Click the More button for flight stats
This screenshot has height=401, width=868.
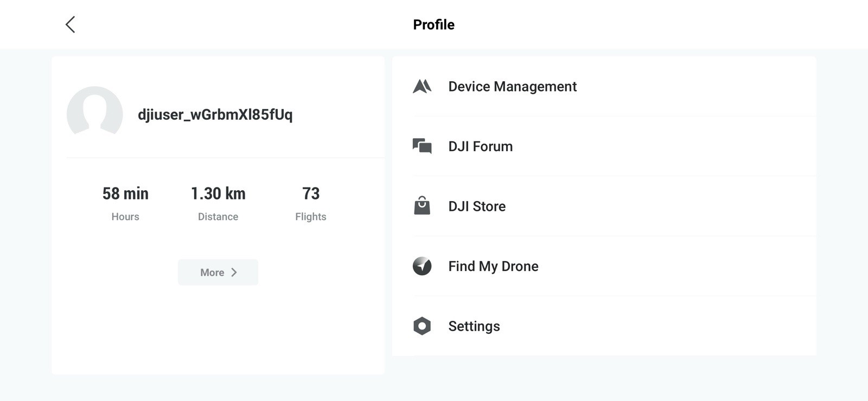point(218,273)
